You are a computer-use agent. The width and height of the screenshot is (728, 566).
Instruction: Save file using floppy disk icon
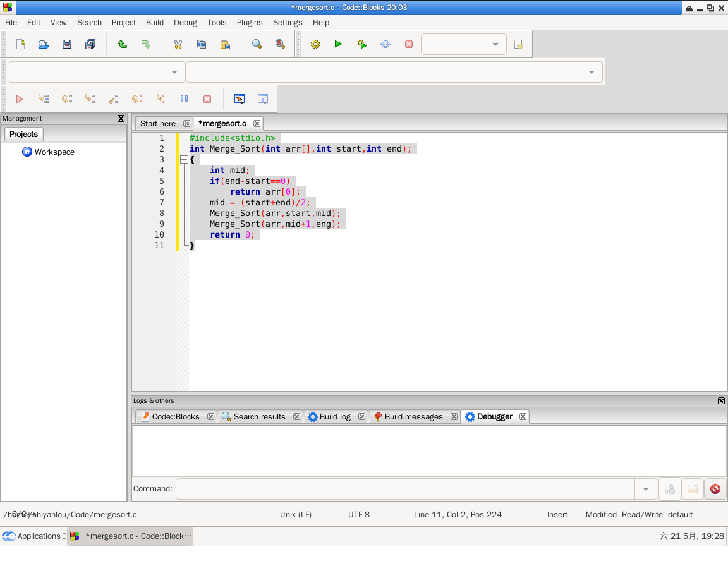(67, 44)
